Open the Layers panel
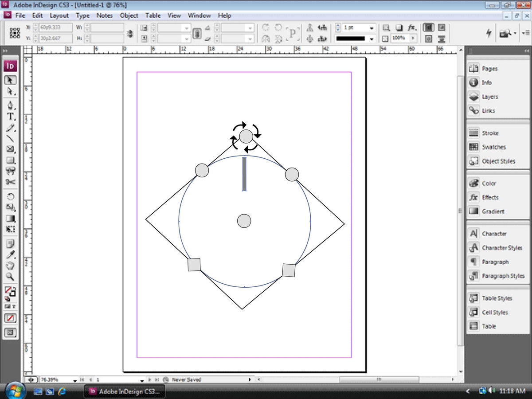532x399 pixels. [x=489, y=97]
